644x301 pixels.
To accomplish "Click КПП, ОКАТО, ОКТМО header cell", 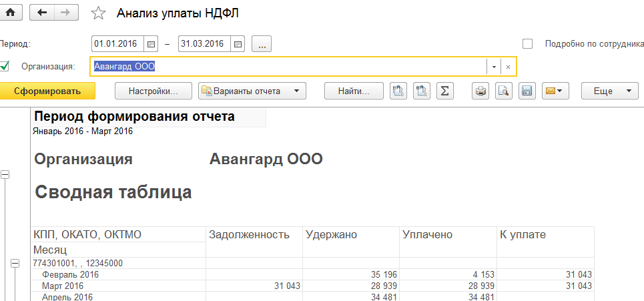I will tap(118, 234).
